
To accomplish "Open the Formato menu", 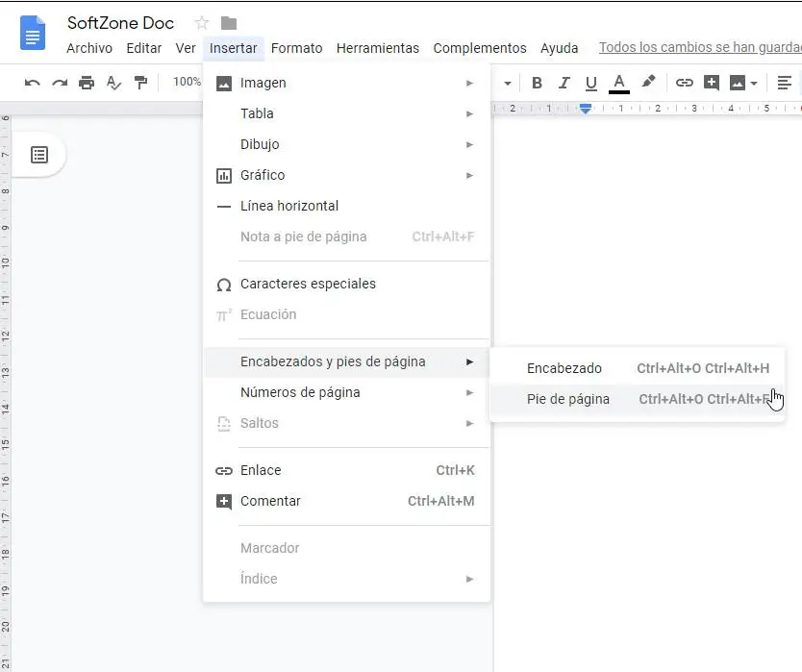I will pos(296,48).
